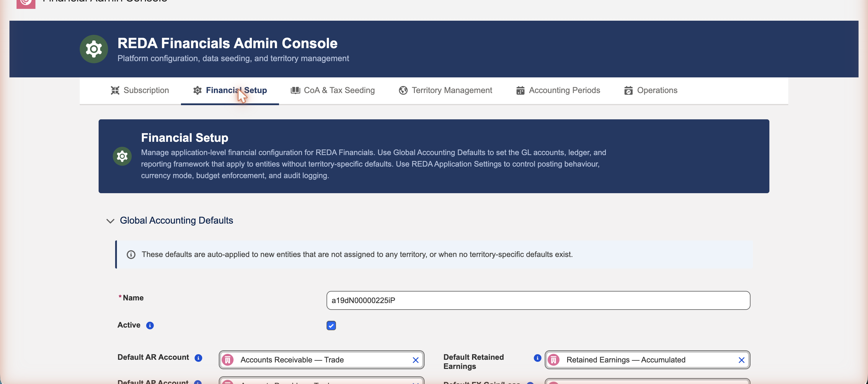This screenshot has width=868, height=384.
Task: Click the Name input field
Action: point(538,300)
